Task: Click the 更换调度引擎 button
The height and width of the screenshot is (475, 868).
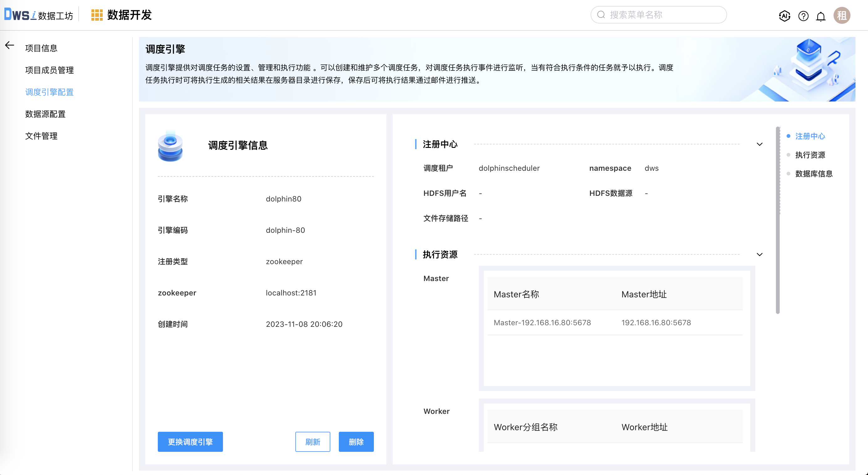Action: pyautogui.click(x=190, y=441)
